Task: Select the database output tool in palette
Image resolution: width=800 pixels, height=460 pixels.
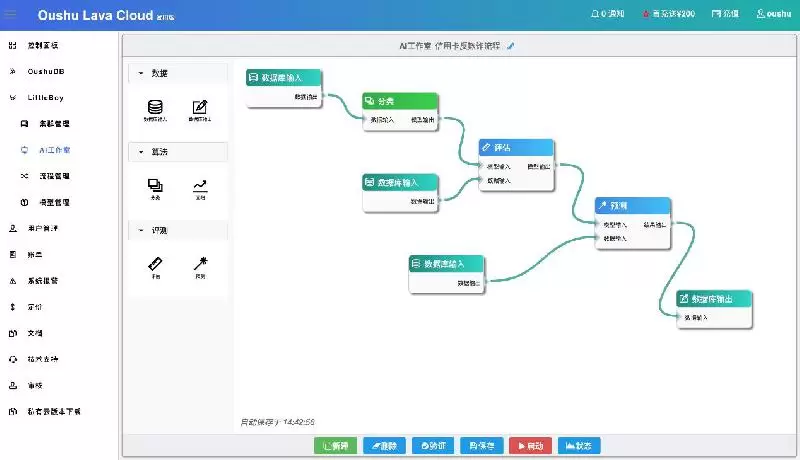Action: [200, 108]
